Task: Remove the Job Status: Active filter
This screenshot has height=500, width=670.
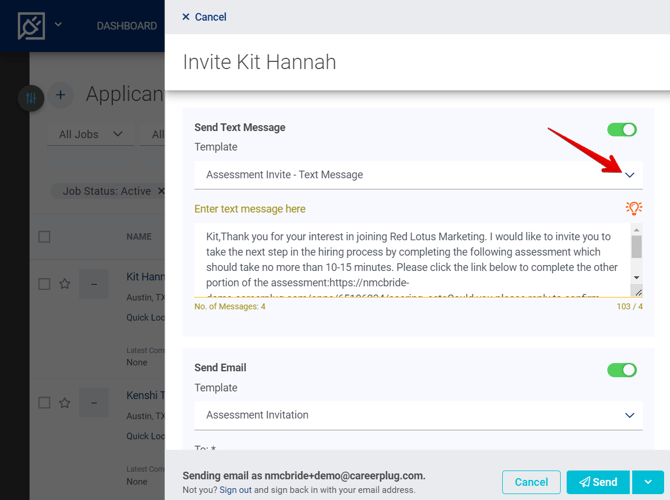Action: [x=161, y=191]
